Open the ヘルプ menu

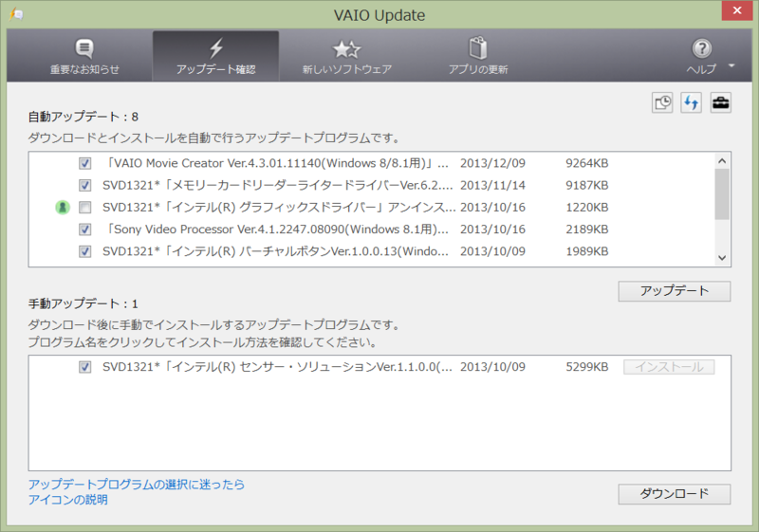(701, 57)
